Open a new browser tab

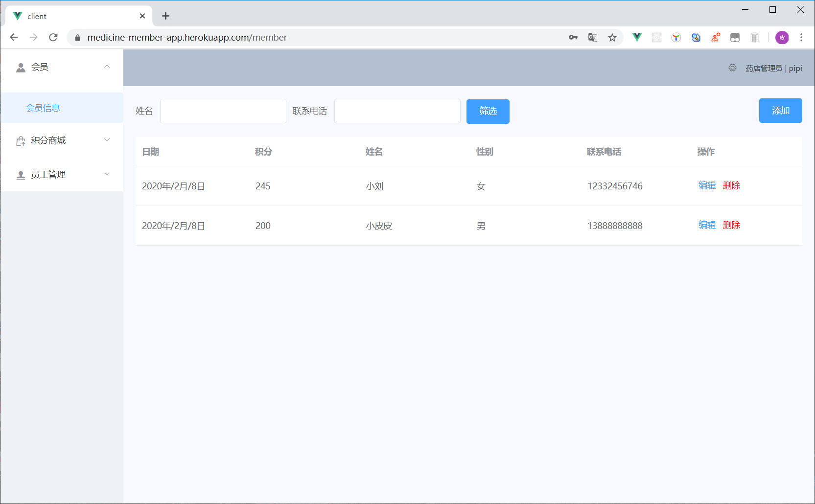click(x=165, y=16)
